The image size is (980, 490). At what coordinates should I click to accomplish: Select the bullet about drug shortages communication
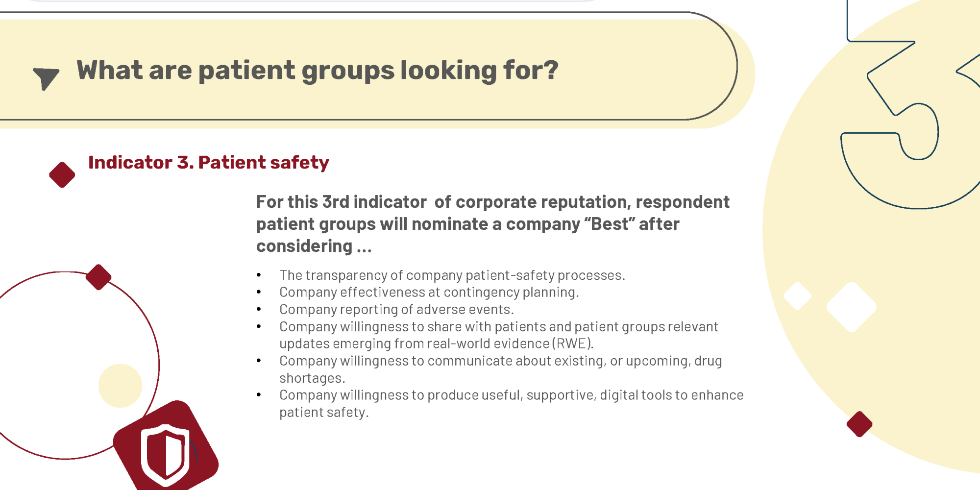point(501,369)
